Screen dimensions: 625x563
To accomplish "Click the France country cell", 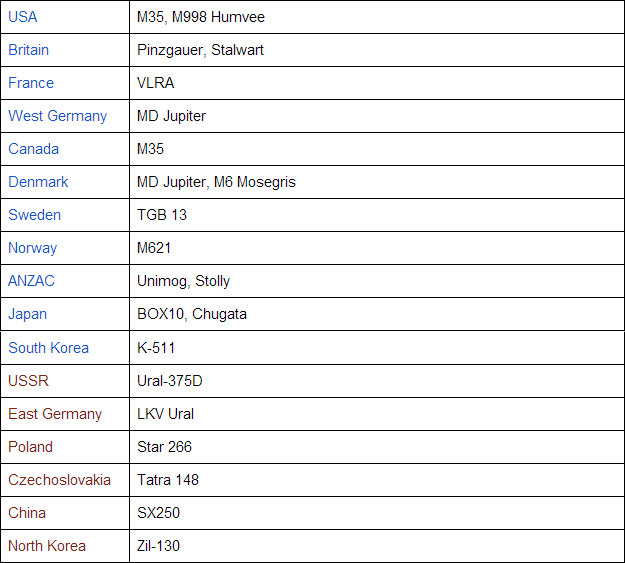I will pyautogui.click(x=65, y=83).
